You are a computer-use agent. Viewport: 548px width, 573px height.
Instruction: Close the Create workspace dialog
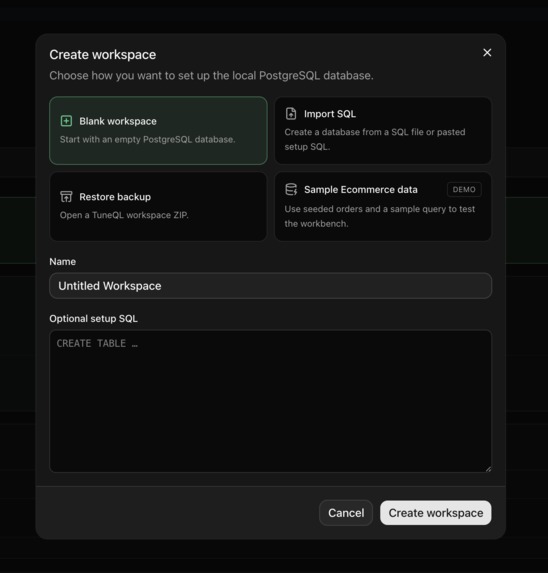click(x=487, y=53)
